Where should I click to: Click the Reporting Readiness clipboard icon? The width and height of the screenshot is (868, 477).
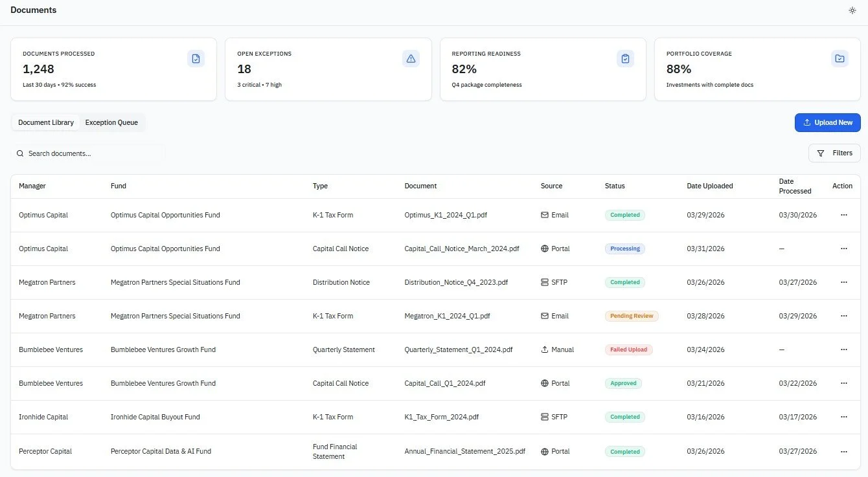pos(625,59)
